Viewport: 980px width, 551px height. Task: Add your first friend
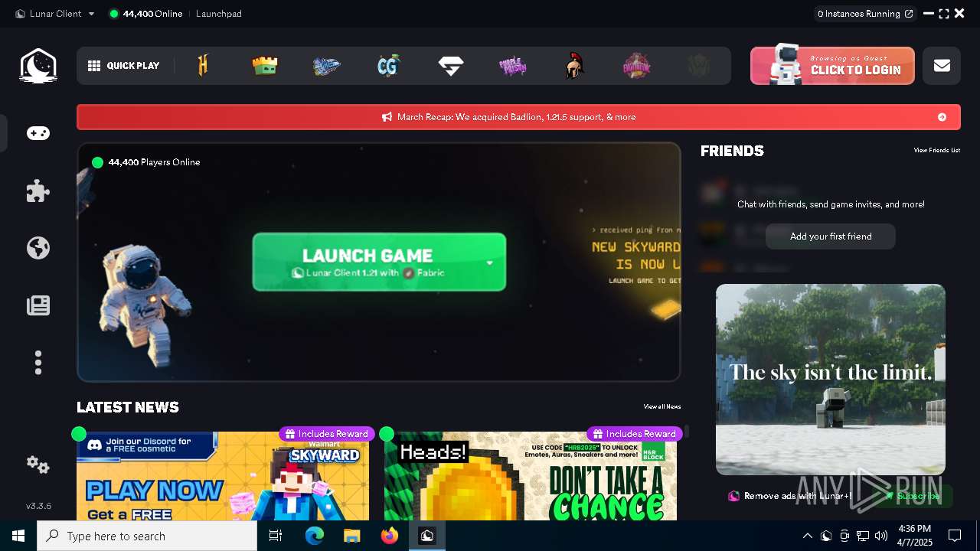pos(831,236)
